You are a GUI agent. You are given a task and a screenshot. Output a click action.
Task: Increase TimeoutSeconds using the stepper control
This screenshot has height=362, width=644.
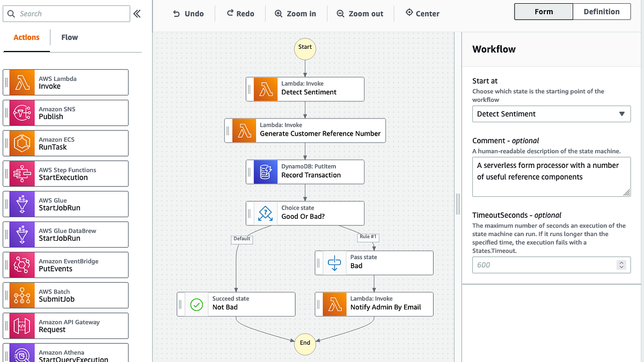621,262
